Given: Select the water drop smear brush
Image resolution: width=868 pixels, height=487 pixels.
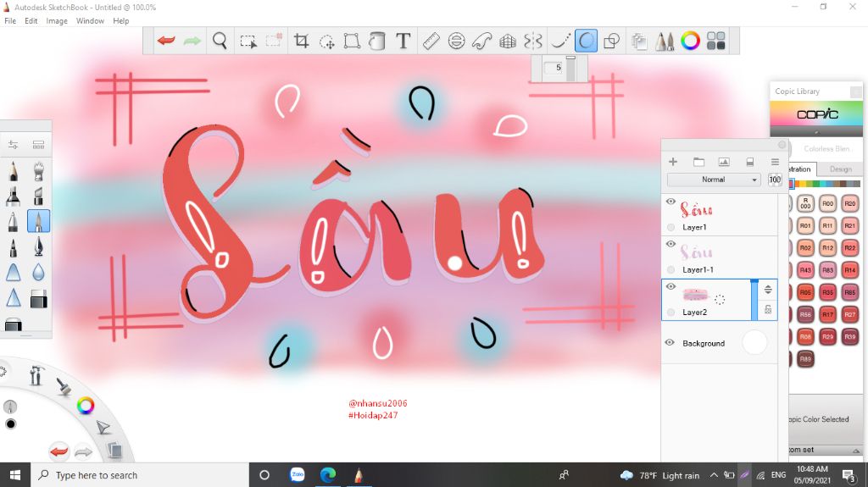Looking at the screenshot, I should [x=38, y=272].
